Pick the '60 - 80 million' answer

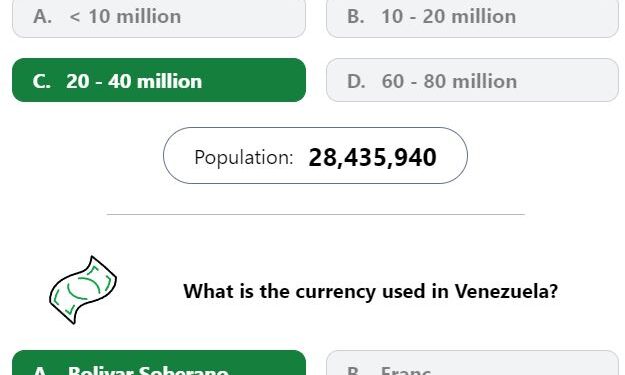(x=472, y=80)
